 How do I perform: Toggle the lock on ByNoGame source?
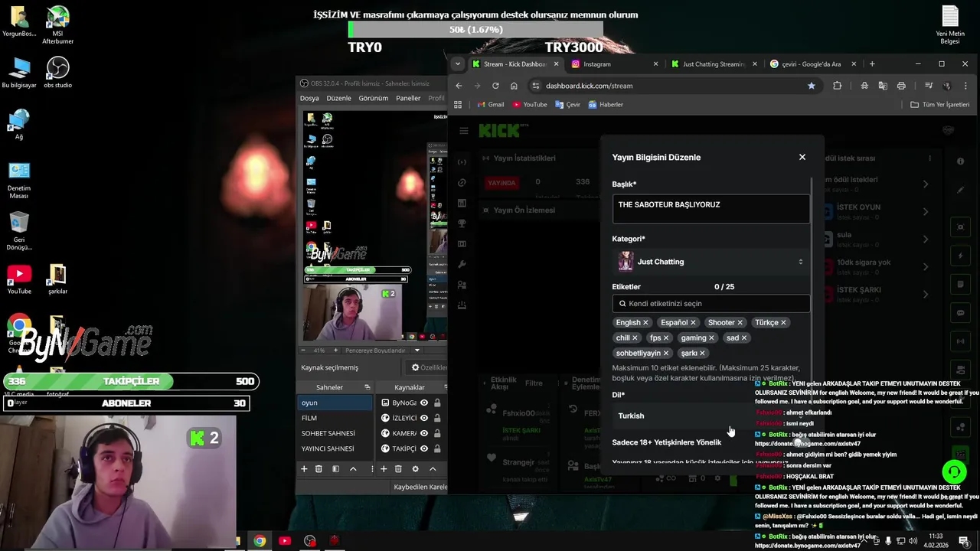pos(437,403)
